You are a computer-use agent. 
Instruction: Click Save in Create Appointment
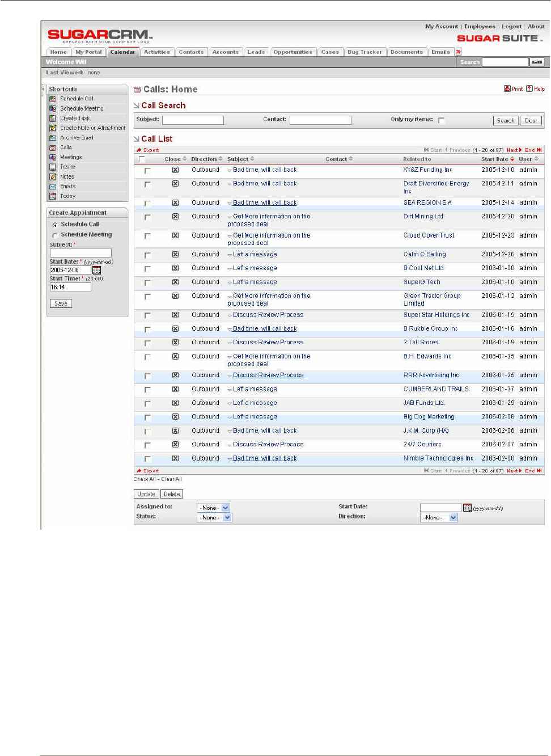pos(61,303)
